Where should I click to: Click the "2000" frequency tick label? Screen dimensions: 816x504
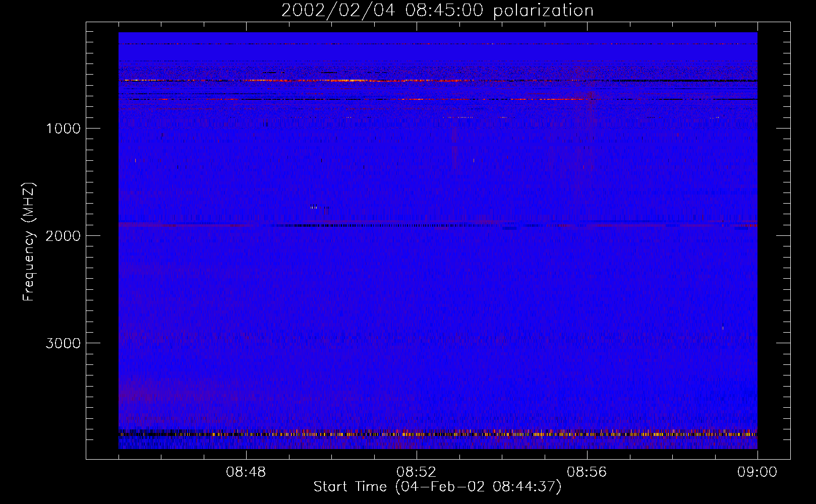[x=63, y=236]
